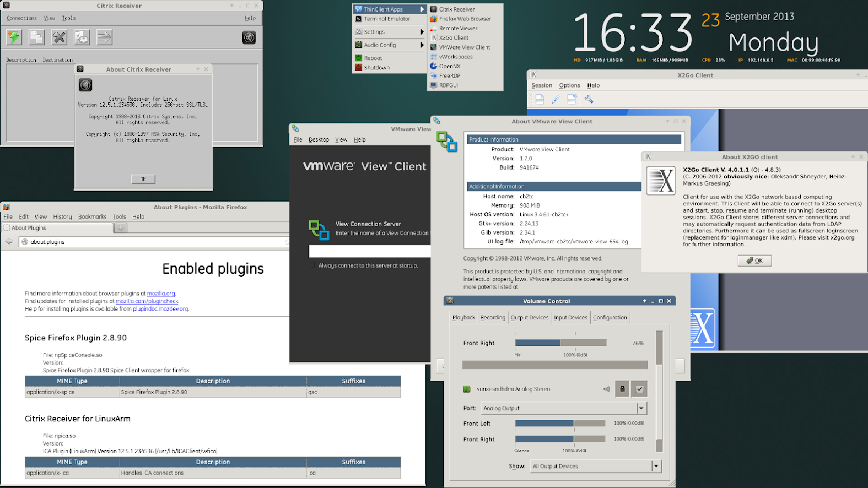Toggle the lock channels button in Volume Control
The width and height of the screenshot is (868, 488).
pos(622,389)
